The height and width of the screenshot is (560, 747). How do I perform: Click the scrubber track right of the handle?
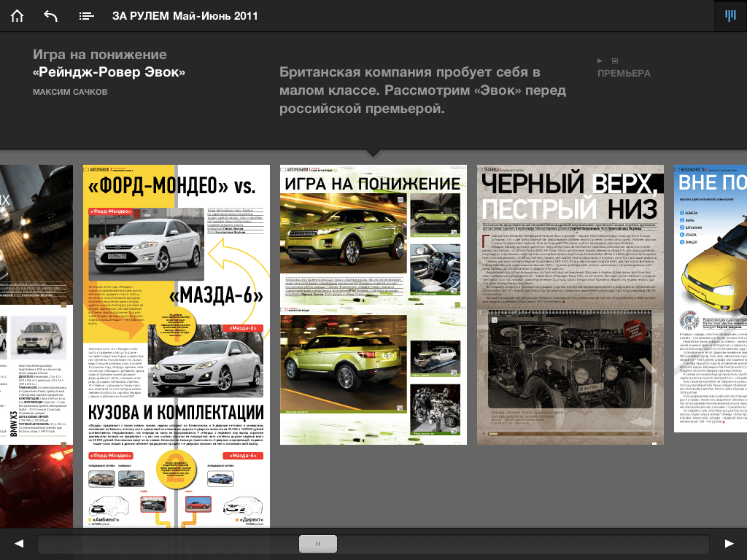tap(522, 544)
